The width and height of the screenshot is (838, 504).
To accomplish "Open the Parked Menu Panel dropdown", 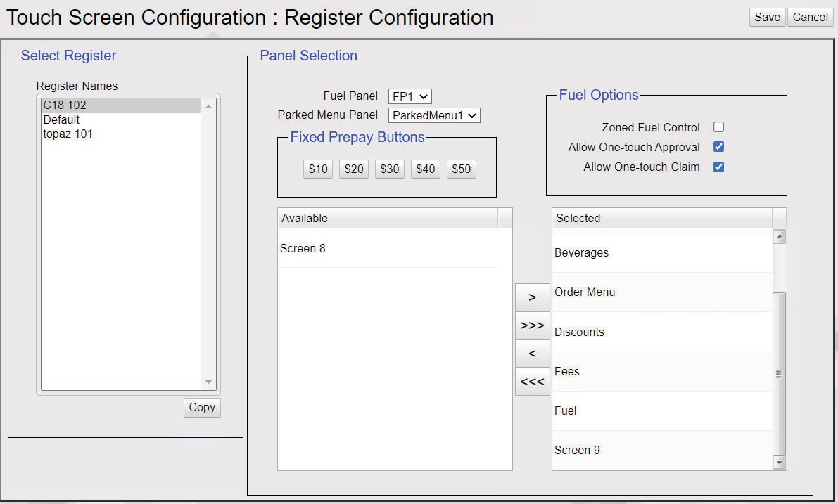I will pyautogui.click(x=434, y=115).
